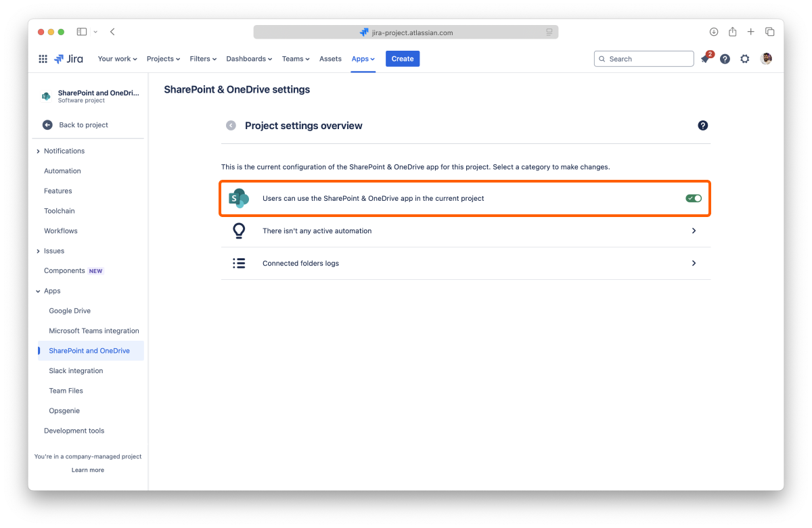Collapse the Apps section in sidebar
Screen dimensions: 812x528
[38, 291]
